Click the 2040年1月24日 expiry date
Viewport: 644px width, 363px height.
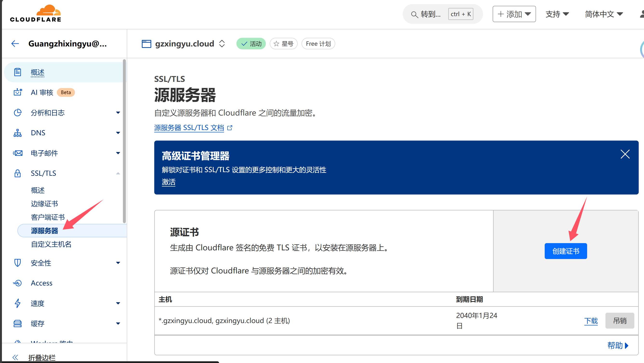[476, 321]
